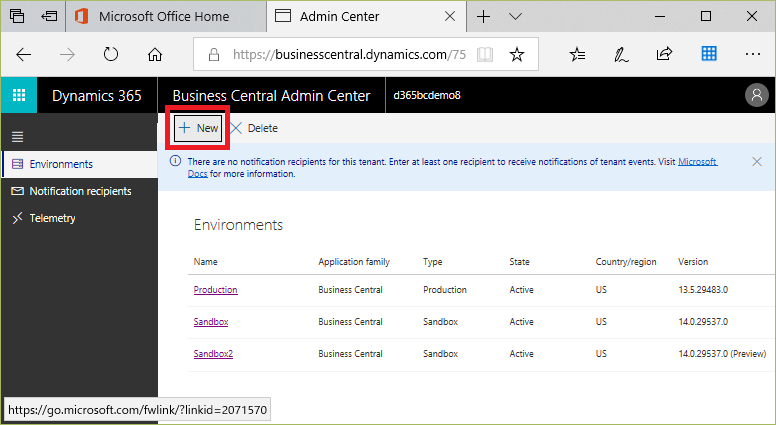Click the Business Central Admin Center title
This screenshot has height=425, width=776.
[x=271, y=95]
